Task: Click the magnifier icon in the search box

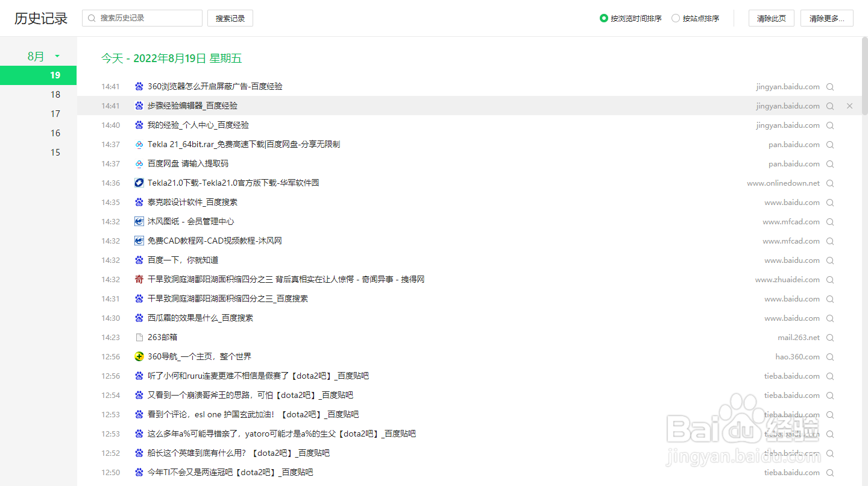Action: pos(92,18)
